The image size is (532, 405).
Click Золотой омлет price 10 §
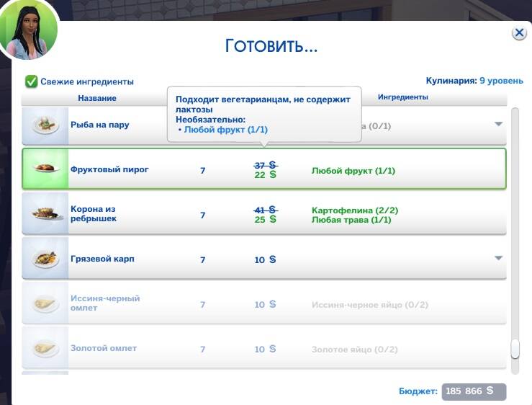click(266, 350)
